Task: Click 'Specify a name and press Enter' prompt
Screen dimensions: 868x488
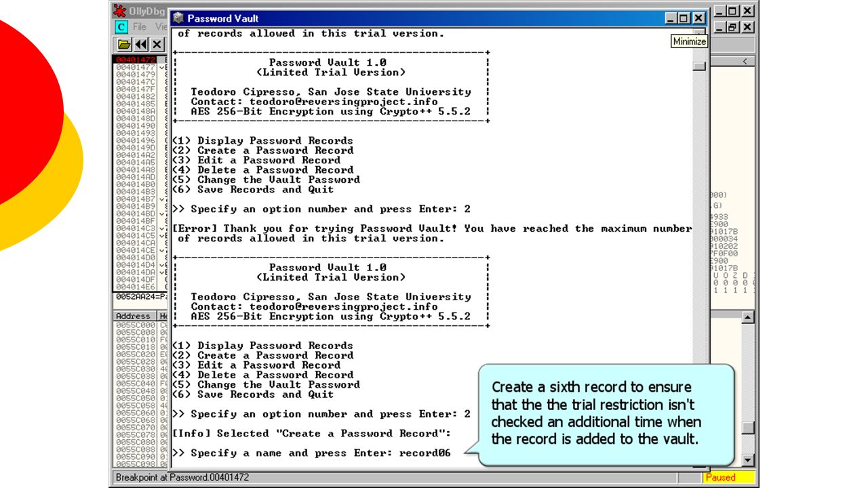Action: coord(283,453)
